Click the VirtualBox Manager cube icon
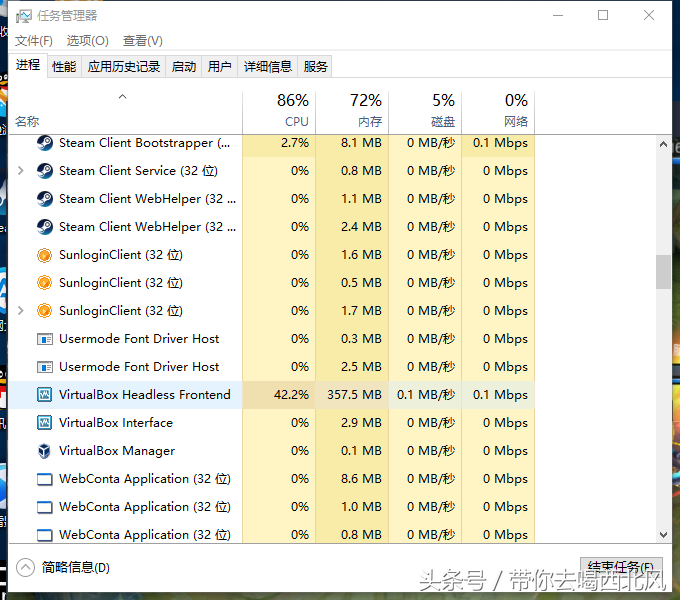Screen dimensions: 680x600 45,451
